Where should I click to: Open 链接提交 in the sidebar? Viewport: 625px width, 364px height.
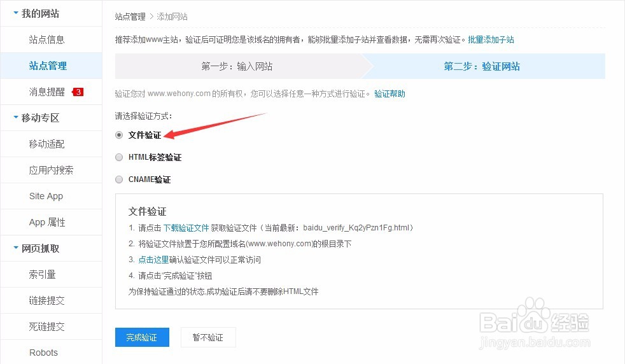pos(46,300)
